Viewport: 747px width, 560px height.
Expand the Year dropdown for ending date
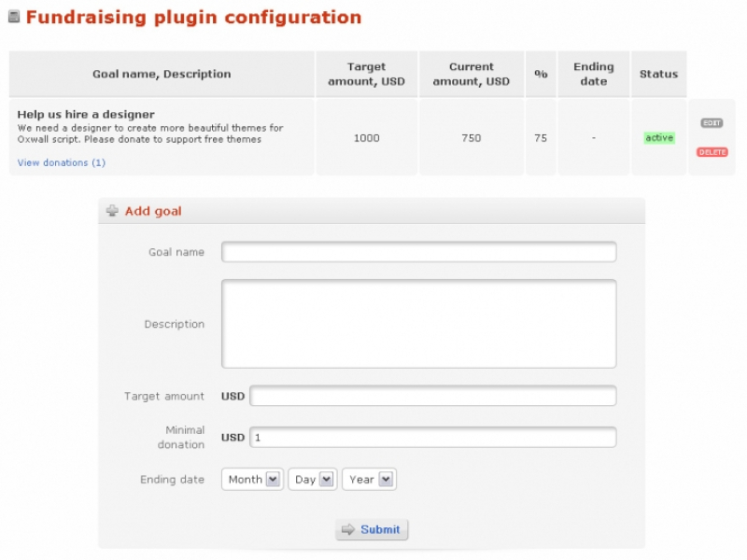[x=369, y=480]
